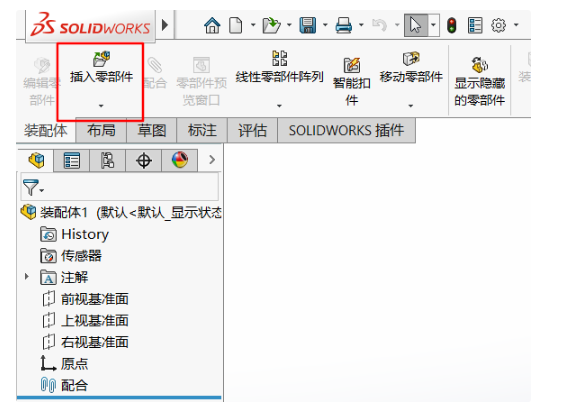The width and height of the screenshot is (564, 402).
Task: Click the Mate (配合) paperclip tool
Action: 155,74
